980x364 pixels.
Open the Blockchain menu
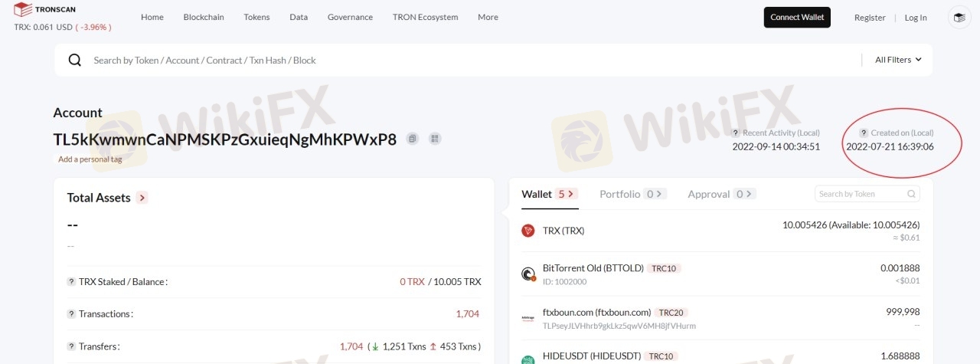click(x=204, y=17)
